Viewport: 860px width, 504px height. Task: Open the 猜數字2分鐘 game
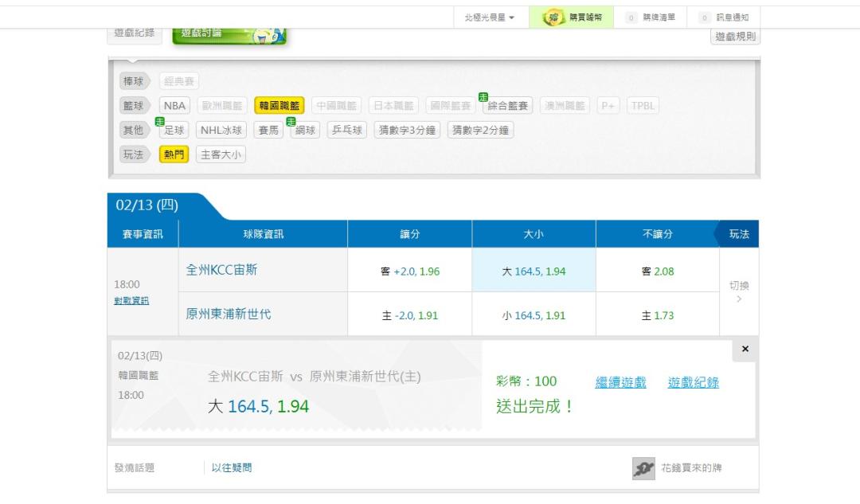480,130
